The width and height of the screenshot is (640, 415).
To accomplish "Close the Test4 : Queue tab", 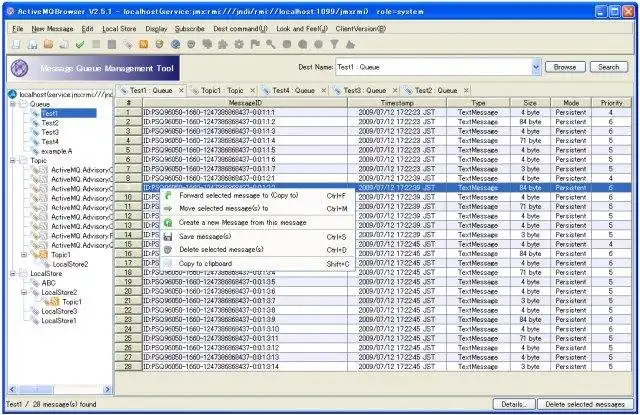I will pyautogui.click(x=324, y=90).
